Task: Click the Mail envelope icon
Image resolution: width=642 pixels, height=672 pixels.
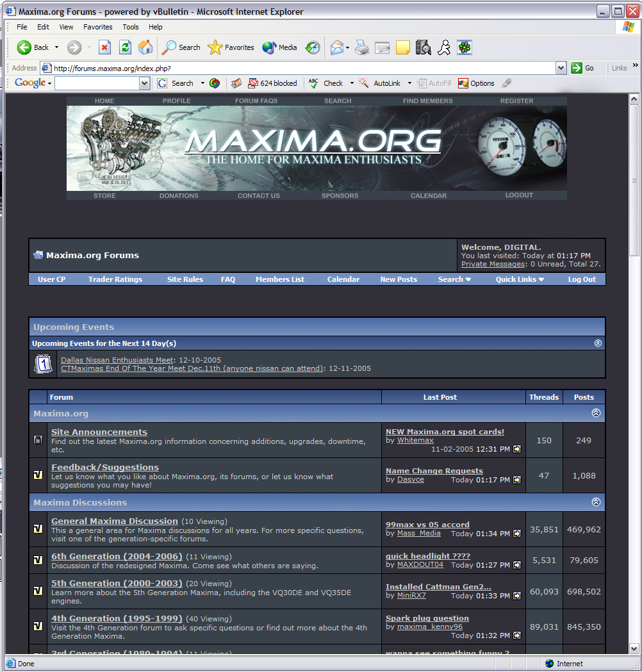Action: coord(337,47)
